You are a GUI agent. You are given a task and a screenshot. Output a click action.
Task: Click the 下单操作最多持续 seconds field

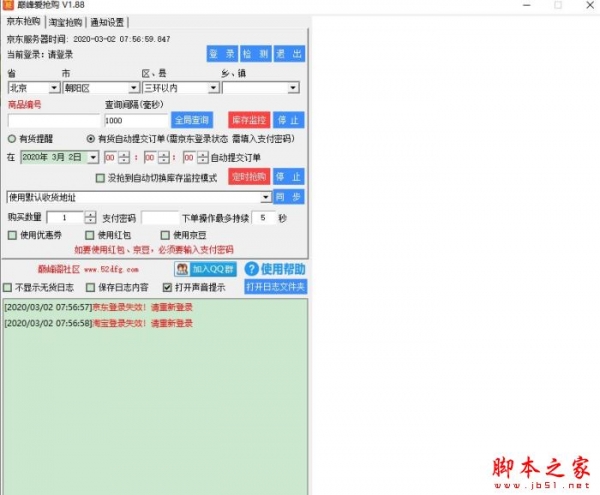[x=263, y=218]
